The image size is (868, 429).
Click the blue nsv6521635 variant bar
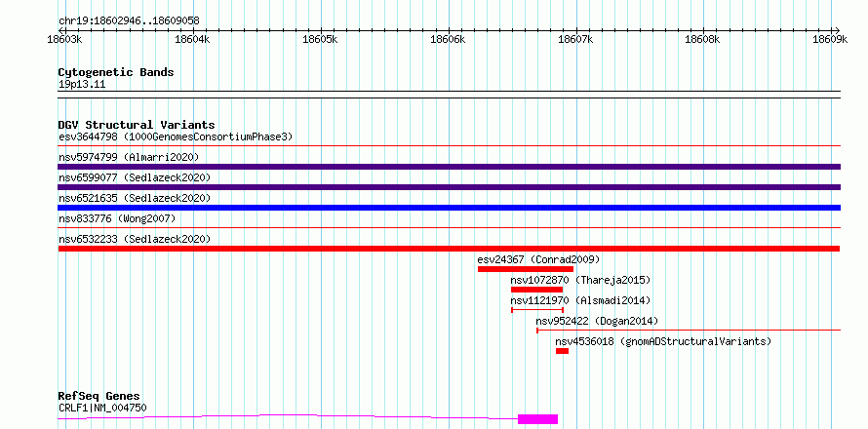click(x=449, y=208)
